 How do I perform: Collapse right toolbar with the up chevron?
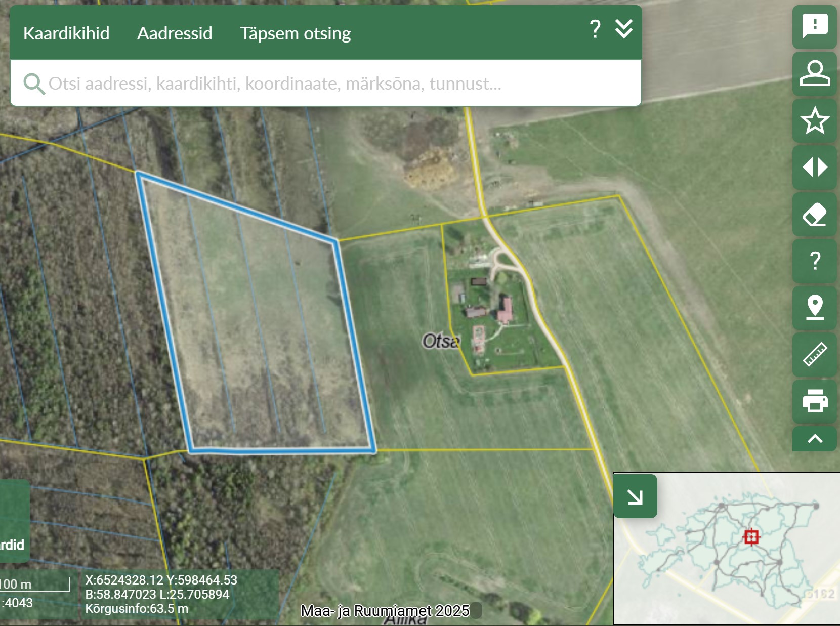pyautogui.click(x=814, y=439)
